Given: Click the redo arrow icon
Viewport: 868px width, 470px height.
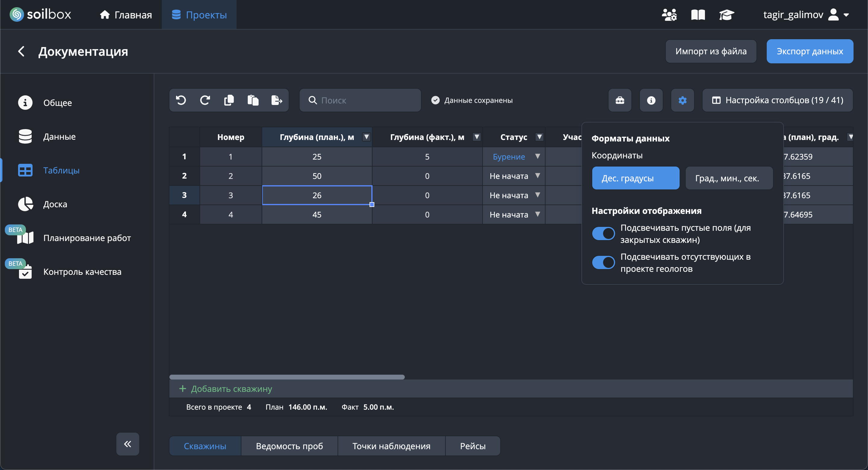Looking at the screenshot, I should point(205,100).
